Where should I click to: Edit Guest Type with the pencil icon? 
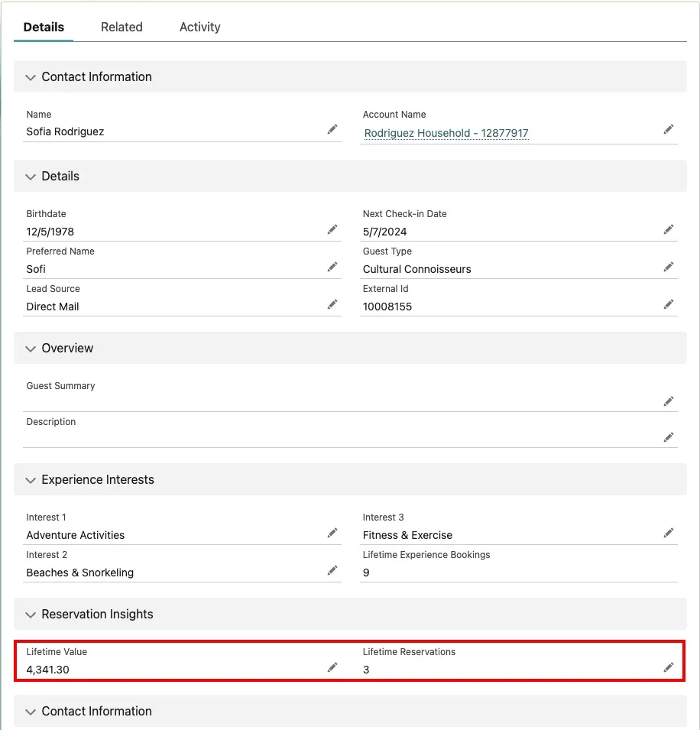tap(669, 267)
